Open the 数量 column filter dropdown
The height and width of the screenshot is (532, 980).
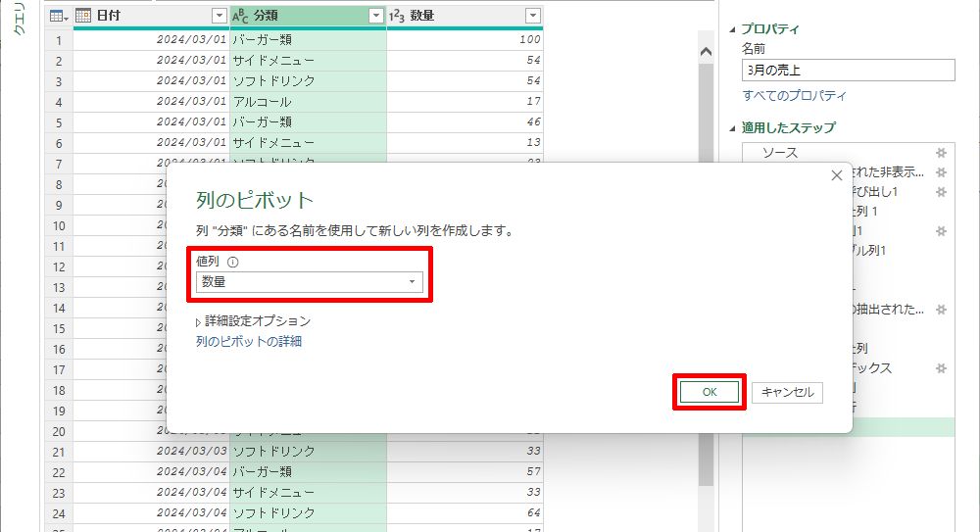[532, 17]
